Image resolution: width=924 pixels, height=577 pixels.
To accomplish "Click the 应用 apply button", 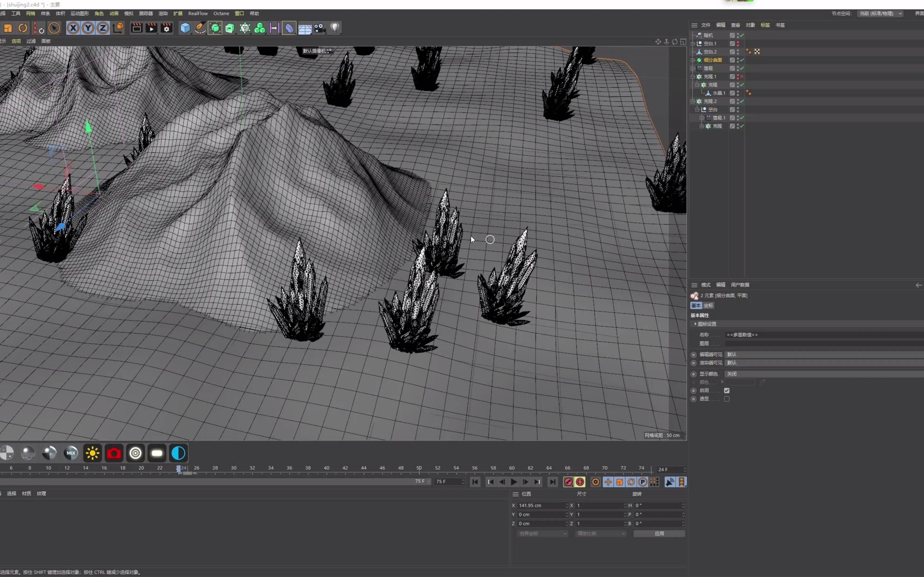I will pos(659,533).
